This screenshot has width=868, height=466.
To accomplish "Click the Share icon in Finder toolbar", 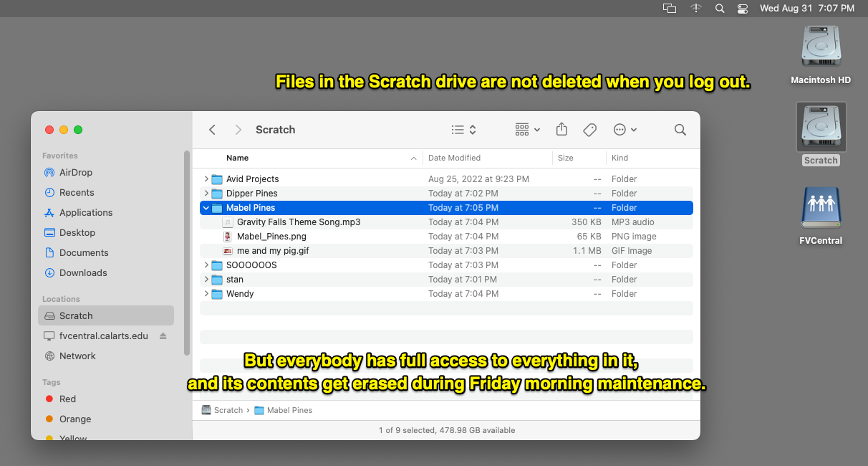I will coord(561,129).
